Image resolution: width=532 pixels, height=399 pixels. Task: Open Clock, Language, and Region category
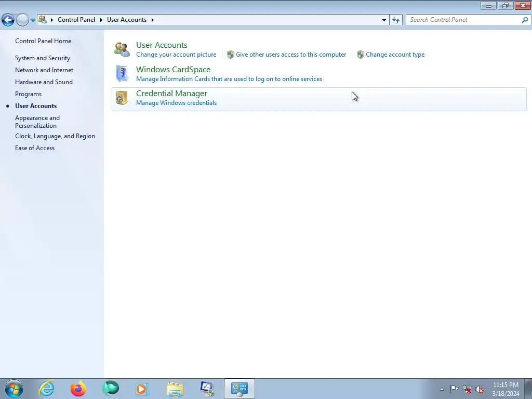coord(55,137)
